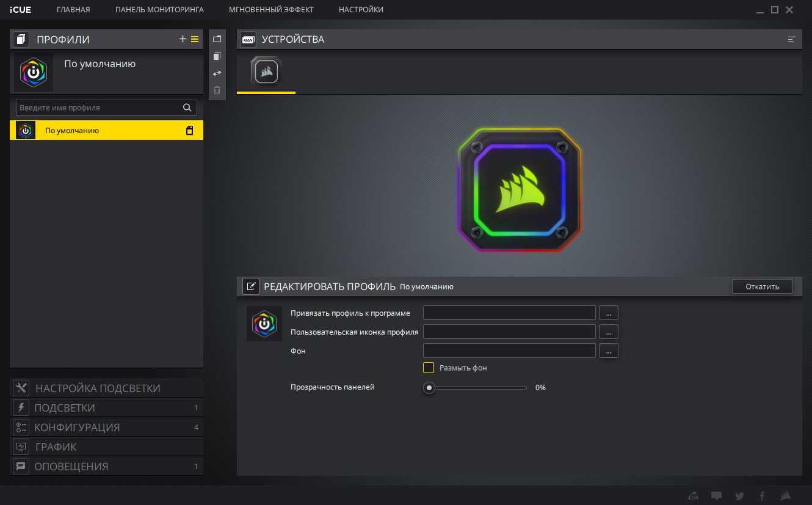Add a new profile with the plus icon
Image resolution: width=812 pixels, height=505 pixels.
click(183, 39)
